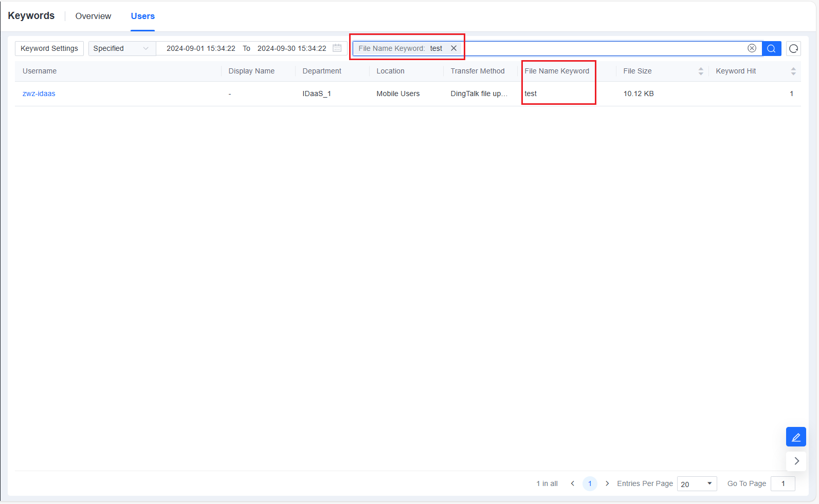Click the refresh icon button
This screenshot has height=504, width=819.
(x=793, y=48)
